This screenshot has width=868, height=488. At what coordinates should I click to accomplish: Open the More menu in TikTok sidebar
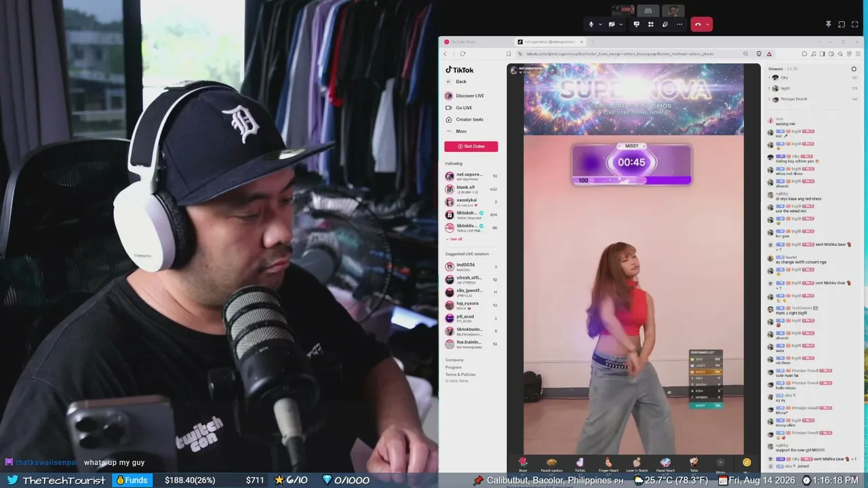tap(456, 131)
